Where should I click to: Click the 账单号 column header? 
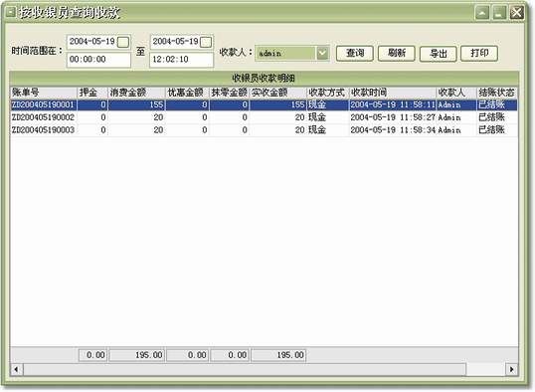point(44,93)
